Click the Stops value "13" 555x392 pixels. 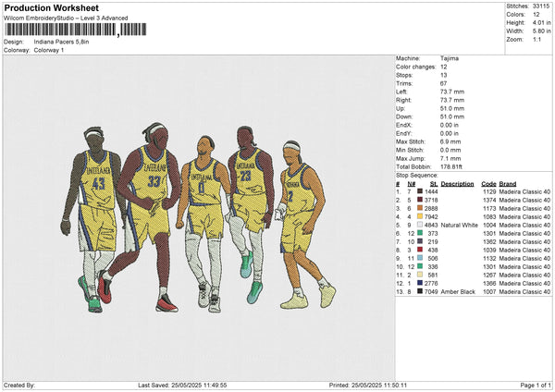click(x=444, y=75)
